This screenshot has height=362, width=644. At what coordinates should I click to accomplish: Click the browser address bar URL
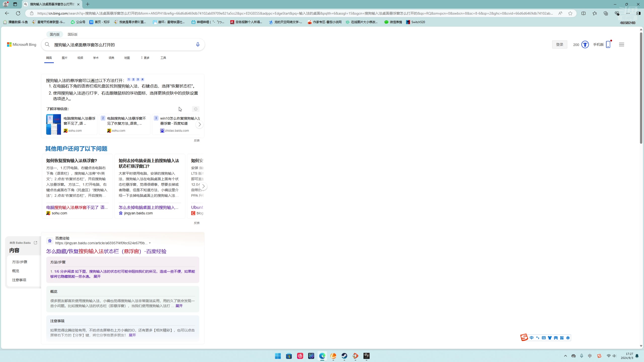pyautogui.click(x=295, y=13)
